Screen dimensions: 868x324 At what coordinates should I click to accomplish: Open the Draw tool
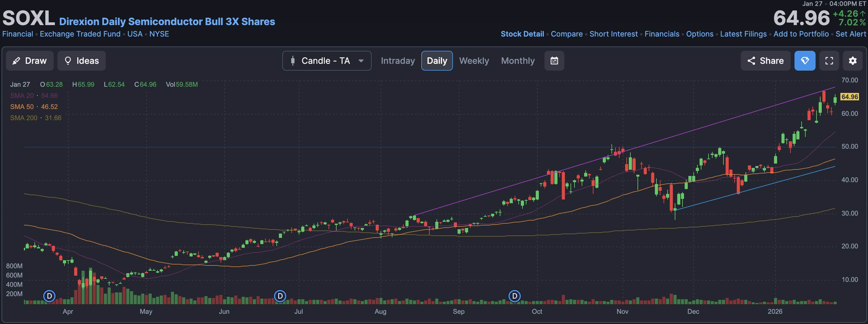point(30,61)
